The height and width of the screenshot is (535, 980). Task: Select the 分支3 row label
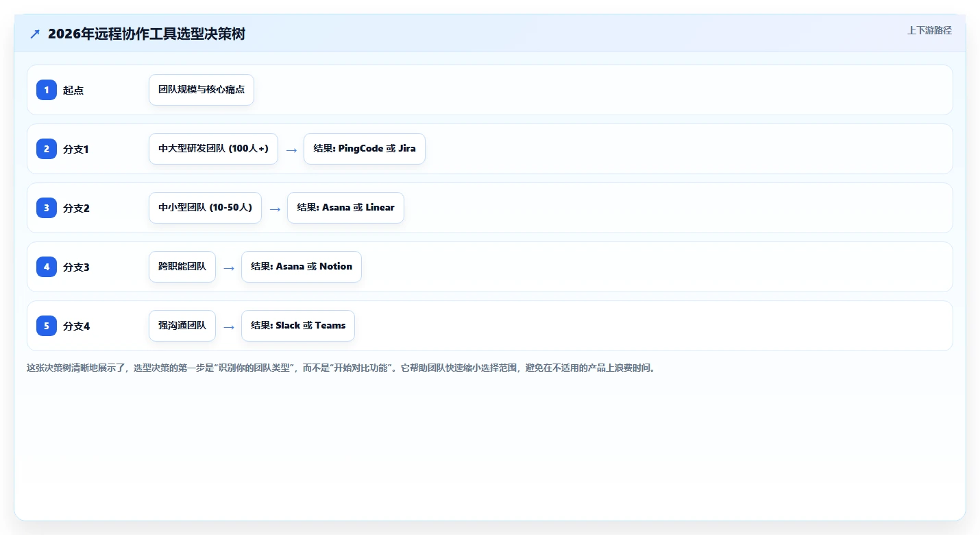point(76,267)
